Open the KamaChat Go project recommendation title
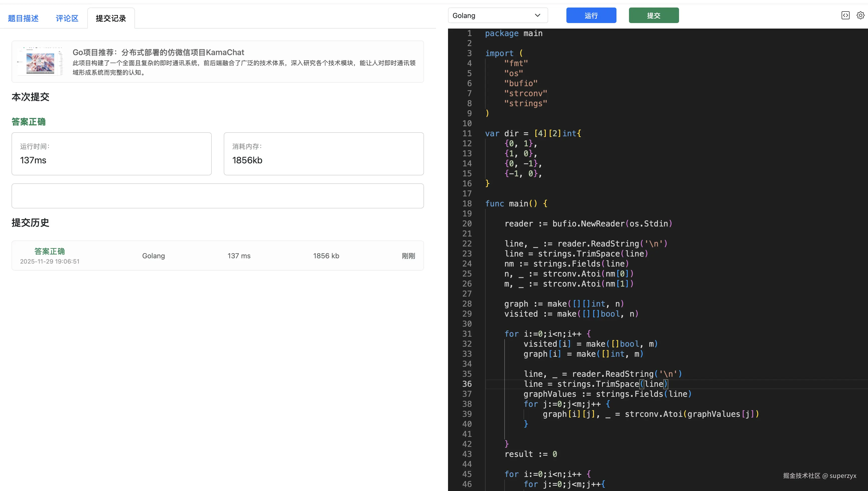 (158, 52)
